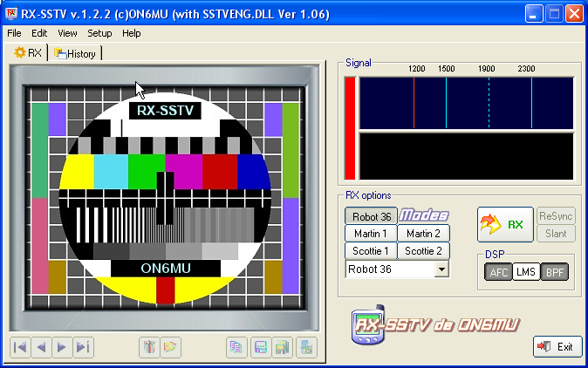The height and width of the screenshot is (368, 588).
Task: Click the Modes logo button
Action: pyautogui.click(x=423, y=215)
